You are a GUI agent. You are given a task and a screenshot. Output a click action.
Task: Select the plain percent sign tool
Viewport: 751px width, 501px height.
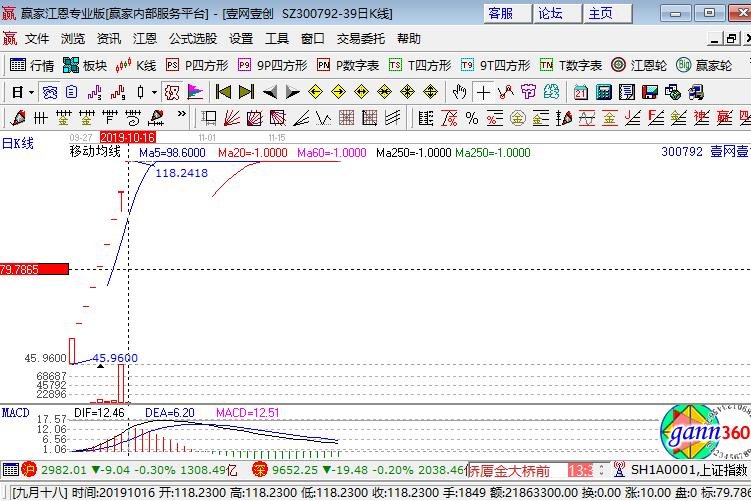pos(472,118)
